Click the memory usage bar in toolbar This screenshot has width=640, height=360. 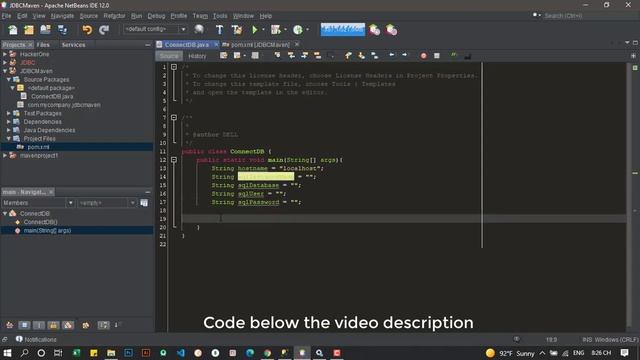[342, 29]
